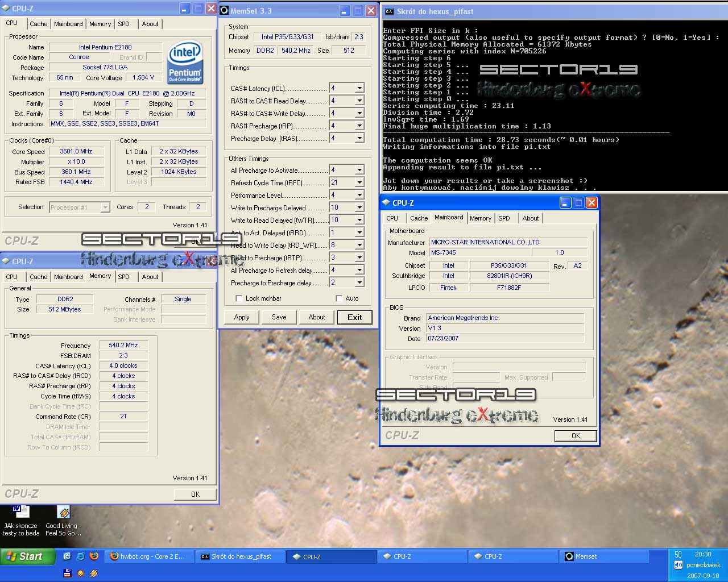
Task: Click the Model field MS-7345
Action: point(480,252)
